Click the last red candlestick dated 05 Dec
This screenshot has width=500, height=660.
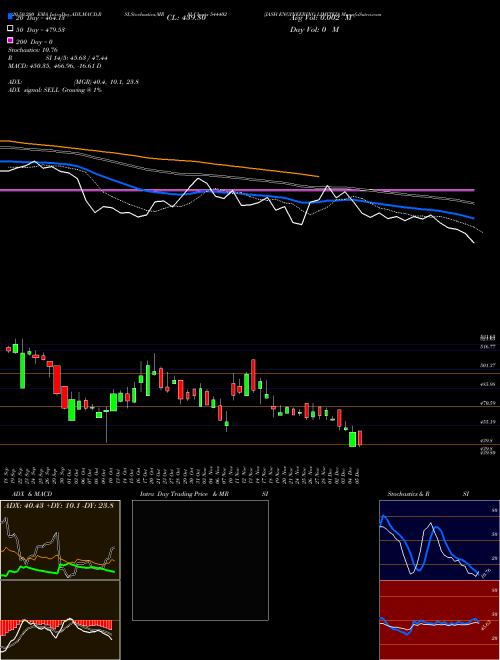tap(360, 438)
